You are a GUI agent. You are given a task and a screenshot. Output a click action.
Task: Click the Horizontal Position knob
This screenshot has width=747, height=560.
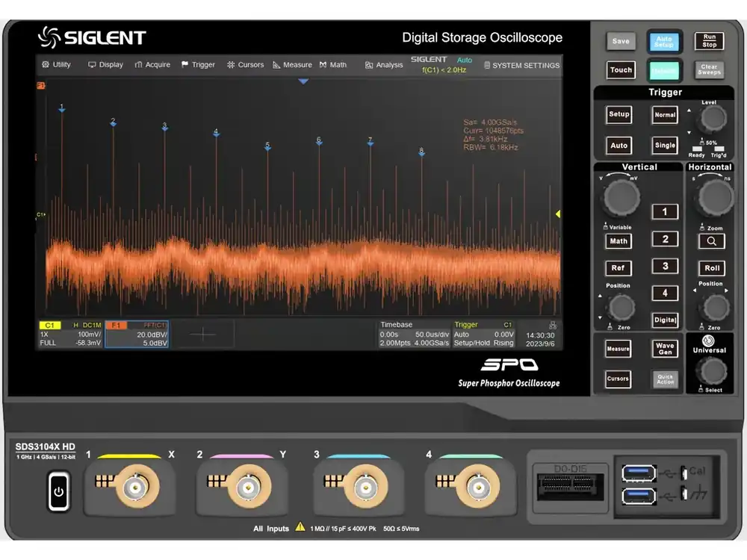click(x=715, y=308)
